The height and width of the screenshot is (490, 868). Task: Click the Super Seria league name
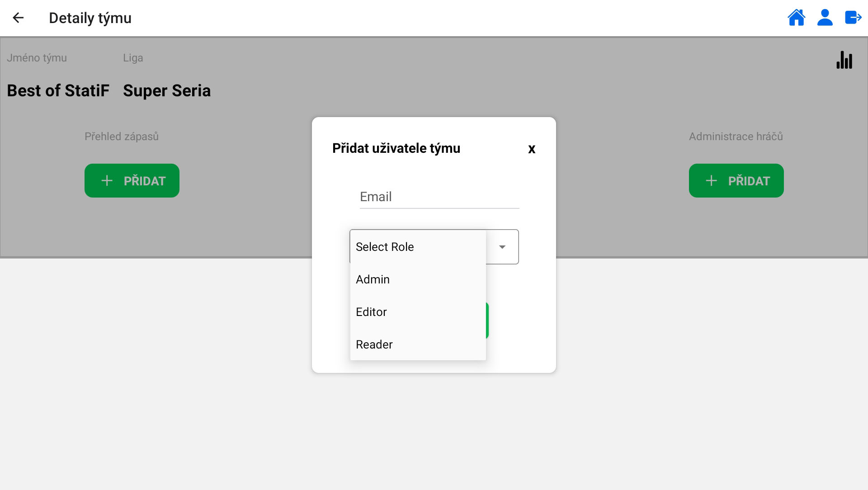167,91
